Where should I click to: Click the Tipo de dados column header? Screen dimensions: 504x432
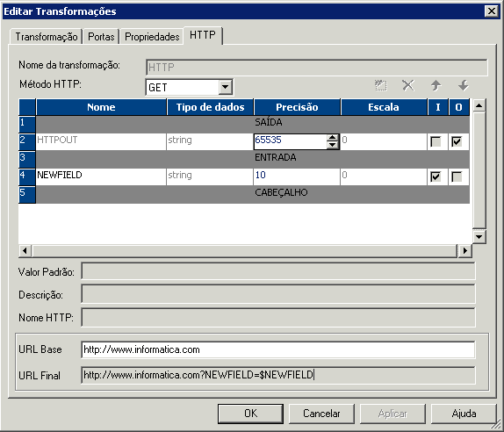click(x=210, y=107)
